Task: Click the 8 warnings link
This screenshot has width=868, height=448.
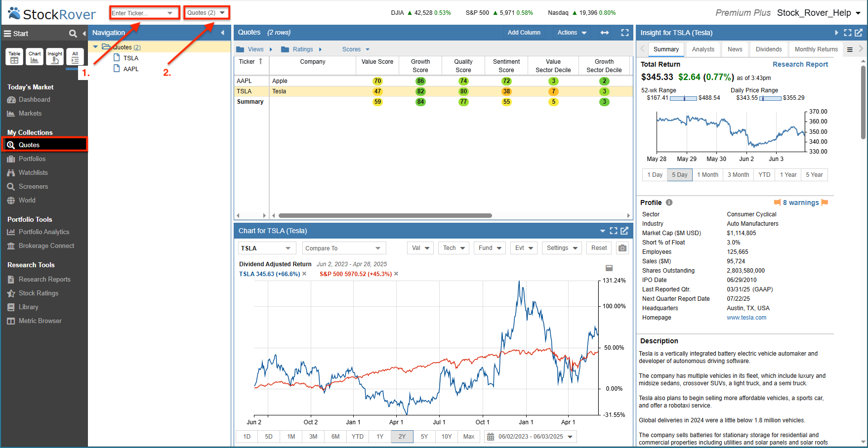Action: (x=801, y=203)
